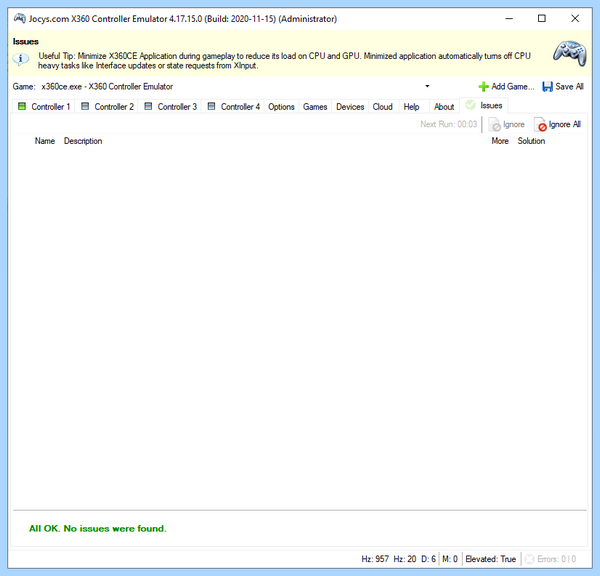
Task: Select the Cloud tab
Action: (383, 107)
